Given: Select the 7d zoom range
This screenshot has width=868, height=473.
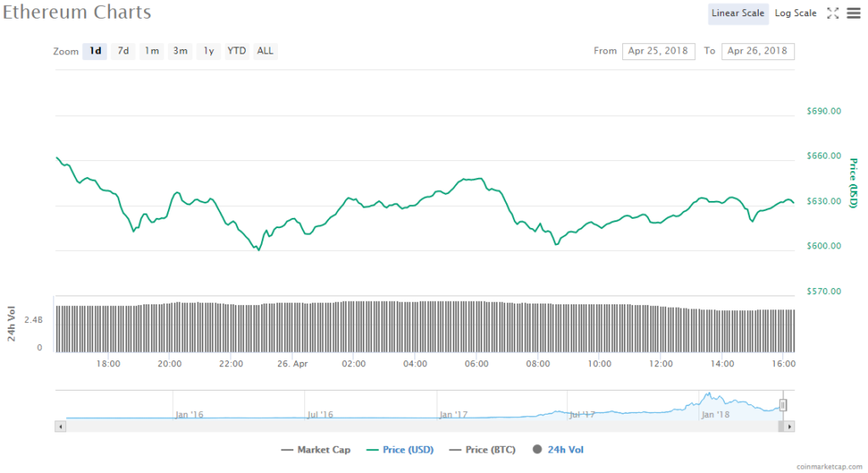Looking at the screenshot, I should 124,51.
